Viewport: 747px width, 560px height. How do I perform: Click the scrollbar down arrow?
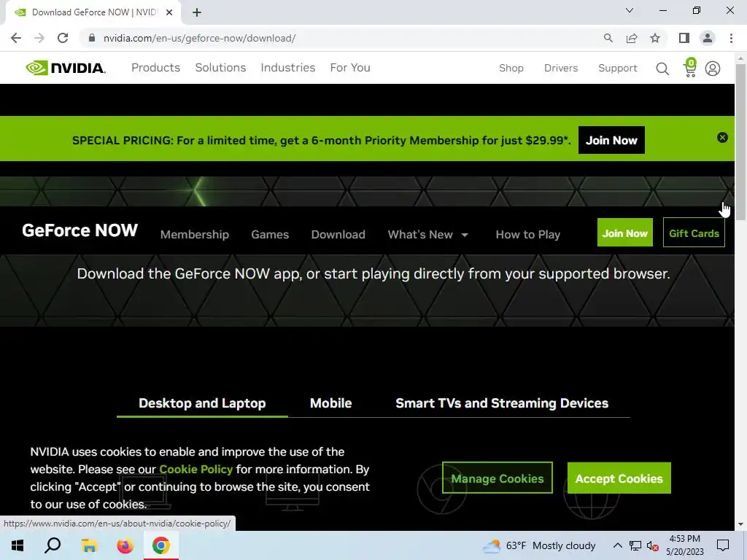coord(741,525)
